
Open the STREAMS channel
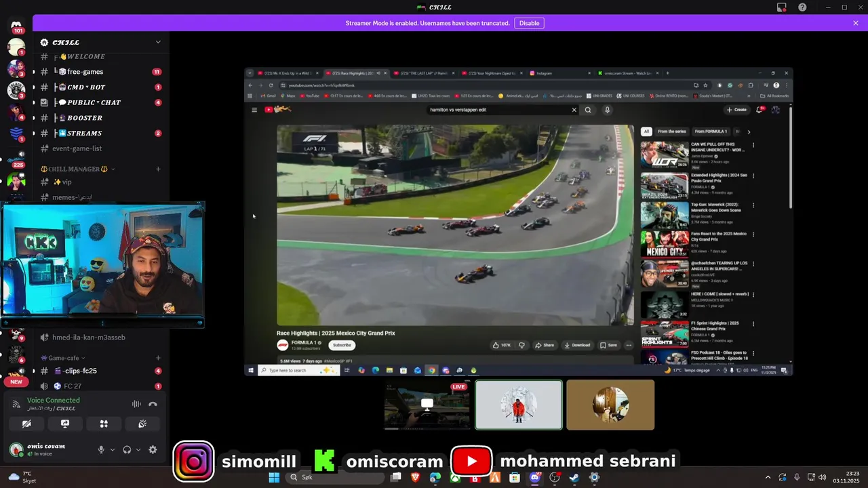100,134
